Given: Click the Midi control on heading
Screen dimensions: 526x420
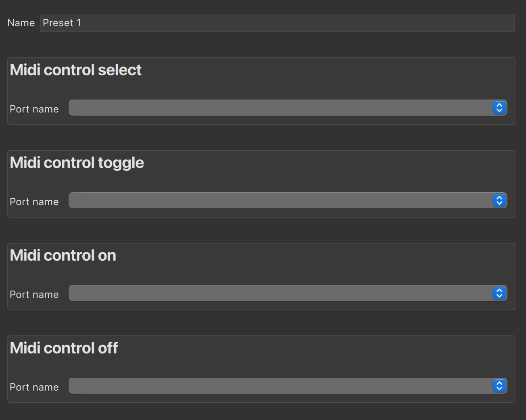Looking at the screenshot, I should coord(63,256).
